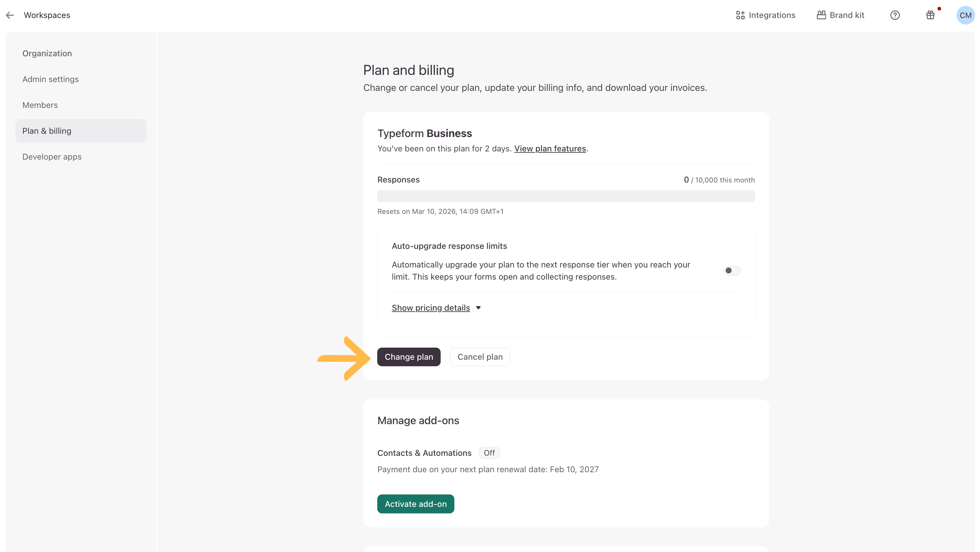Open the Organization settings section
Viewport: 980px width, 552px height.
tap(47, 53)
